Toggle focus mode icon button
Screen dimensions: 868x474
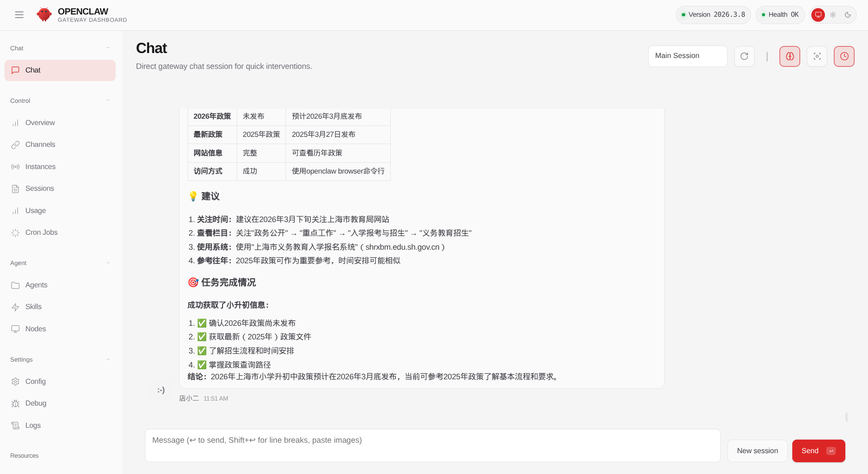(x=817, y=56)
